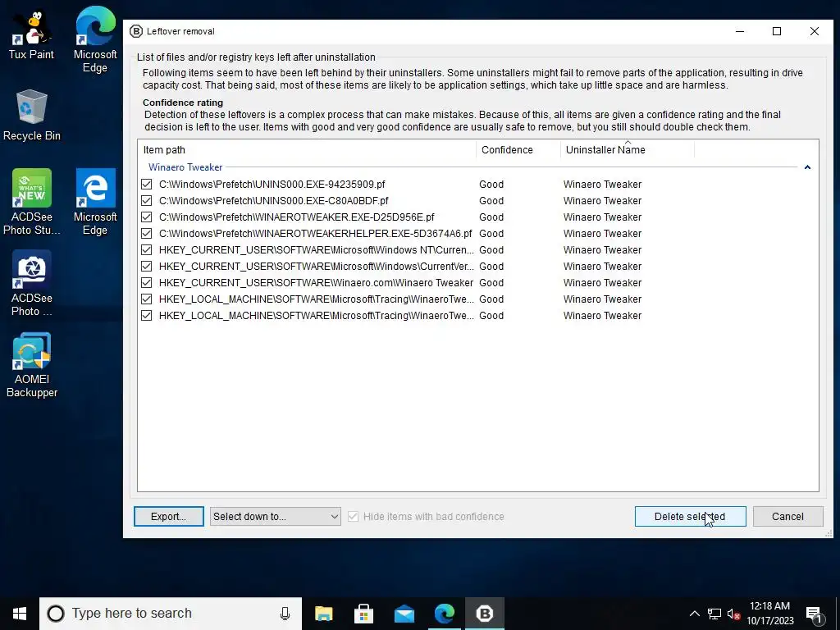Click the Export... button

point(169,517)
